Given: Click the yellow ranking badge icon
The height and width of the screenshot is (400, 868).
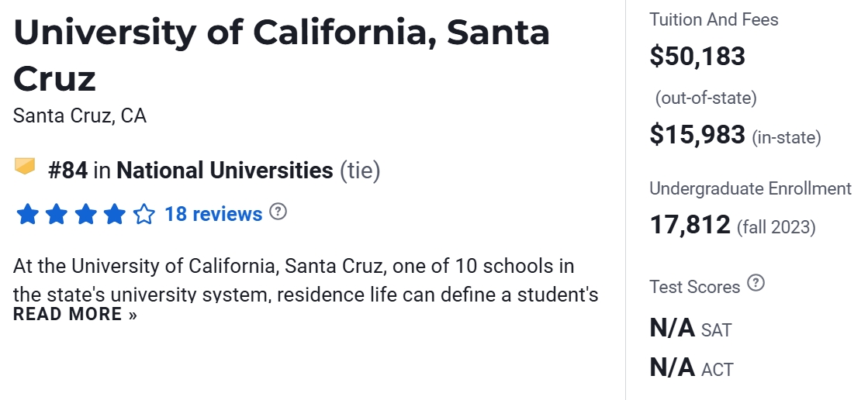Looking at the screenshot, I should (x=25, y=167).
